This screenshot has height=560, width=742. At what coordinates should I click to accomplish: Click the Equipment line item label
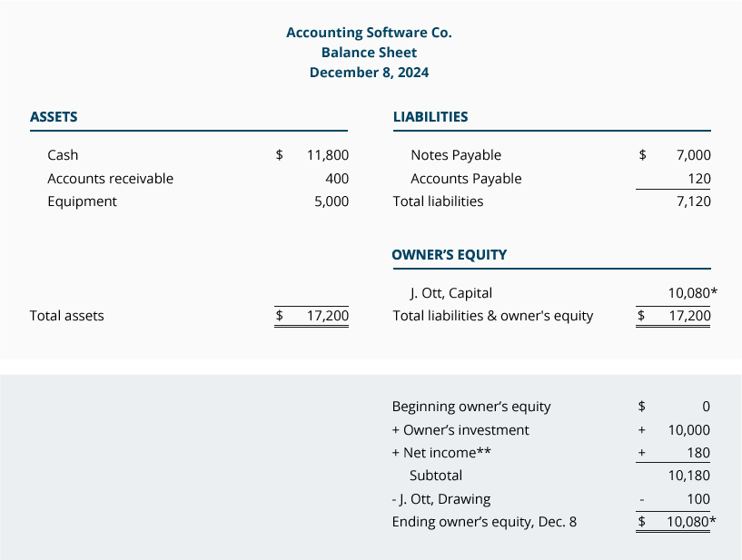(x=82, y=201)
